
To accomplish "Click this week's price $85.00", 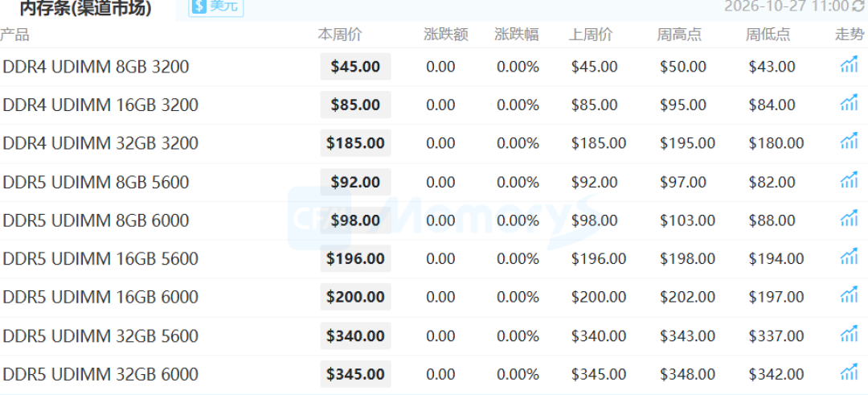I will click(355, 105).
